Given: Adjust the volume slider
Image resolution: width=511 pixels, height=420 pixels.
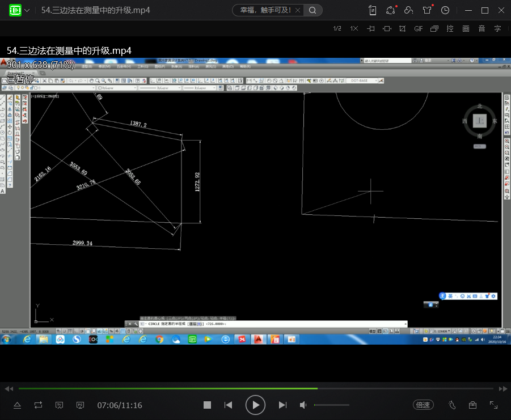Looking at the screenshot, I should click(x=332, y=405).
